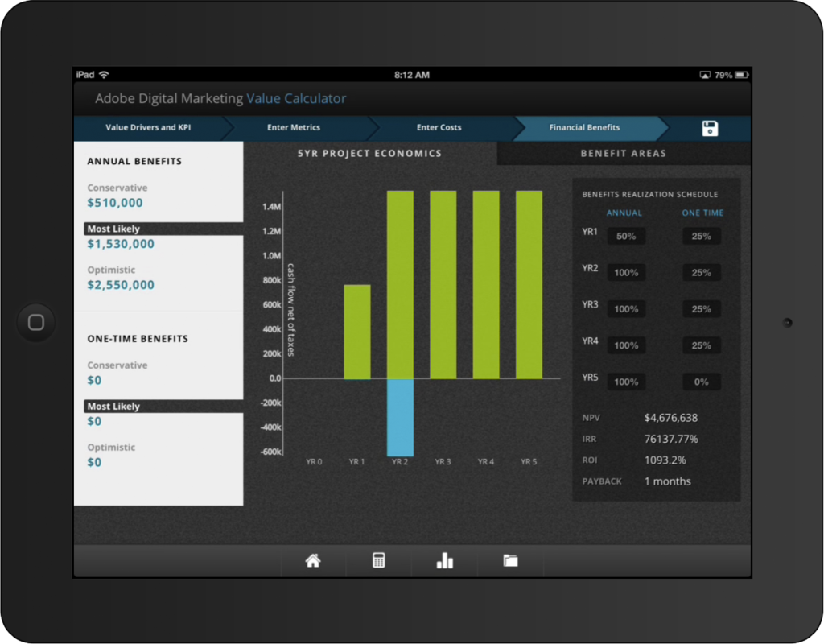This screenshot has height=644, width=824.
Task: Select Optimistic under Annual Benefits
Action: 111,270
